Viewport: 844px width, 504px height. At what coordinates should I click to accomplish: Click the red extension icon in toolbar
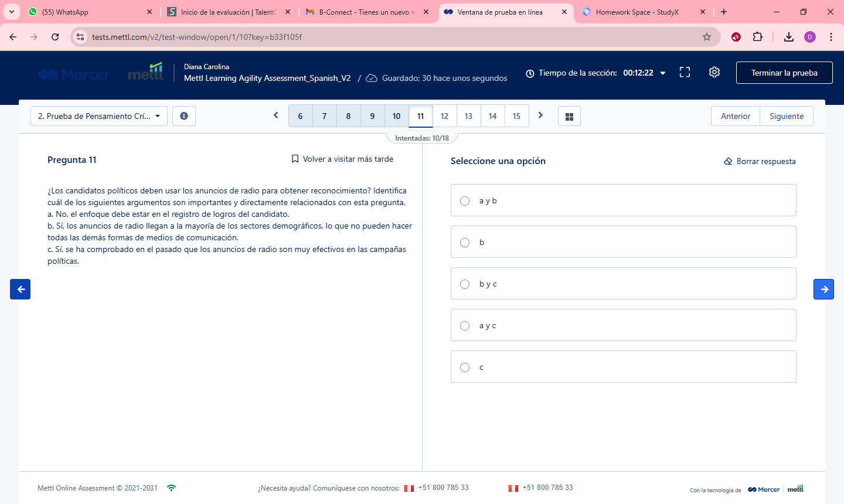pos(736,37)
